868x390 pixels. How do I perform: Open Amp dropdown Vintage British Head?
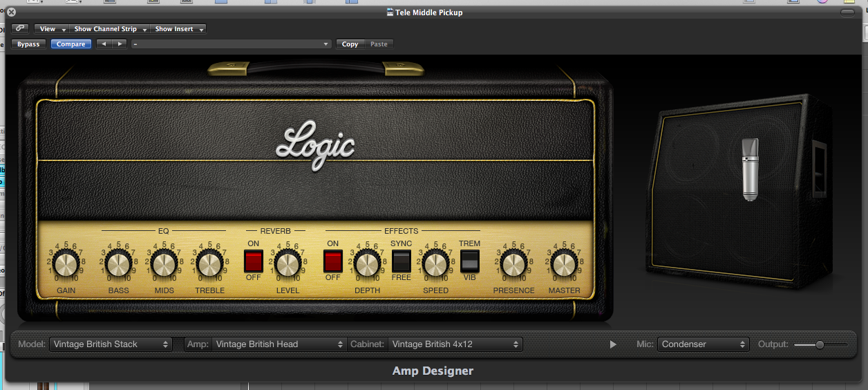(x=279, y=344)
